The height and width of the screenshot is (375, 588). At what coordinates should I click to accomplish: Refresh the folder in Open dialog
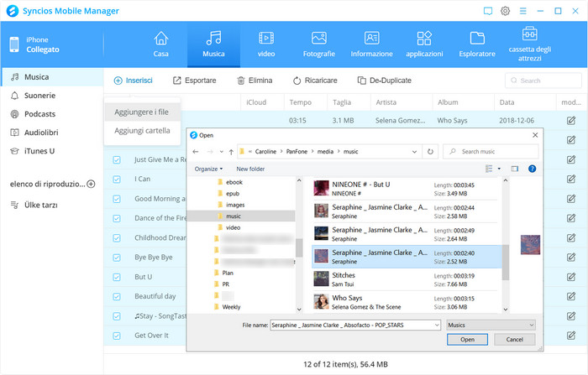click(x=430, y=152)
